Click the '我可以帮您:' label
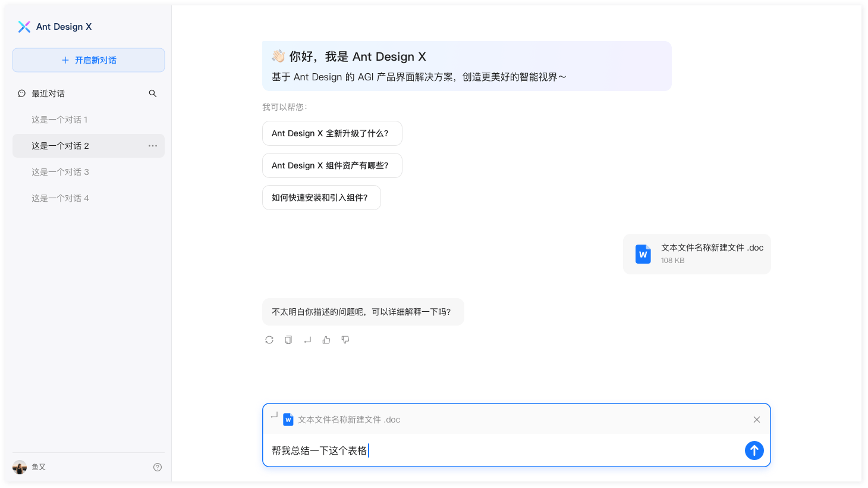The image size is (868, 488). coord(285,107)
